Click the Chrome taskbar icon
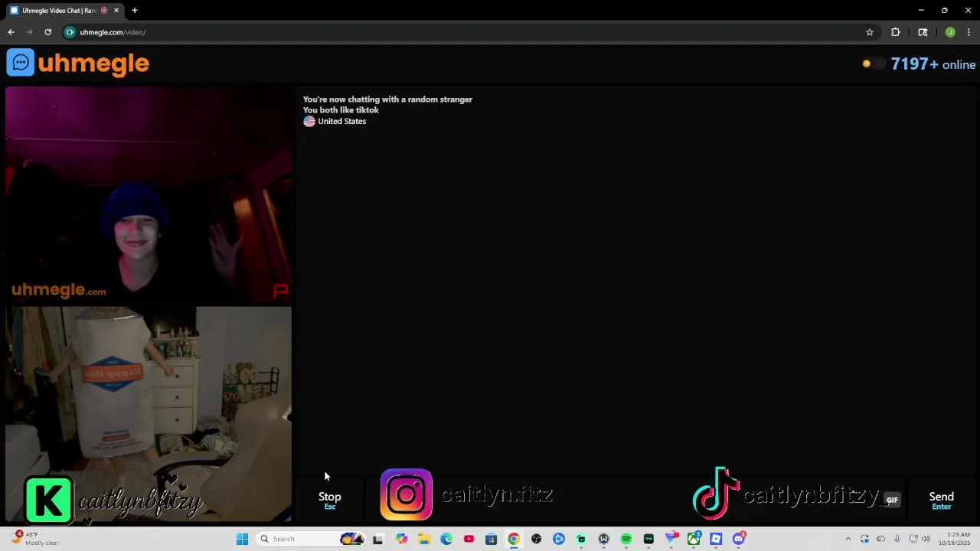 [514, 539]
